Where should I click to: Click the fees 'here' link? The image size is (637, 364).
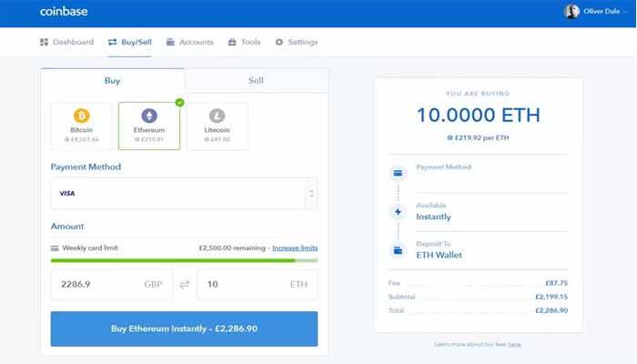(514, 345)
